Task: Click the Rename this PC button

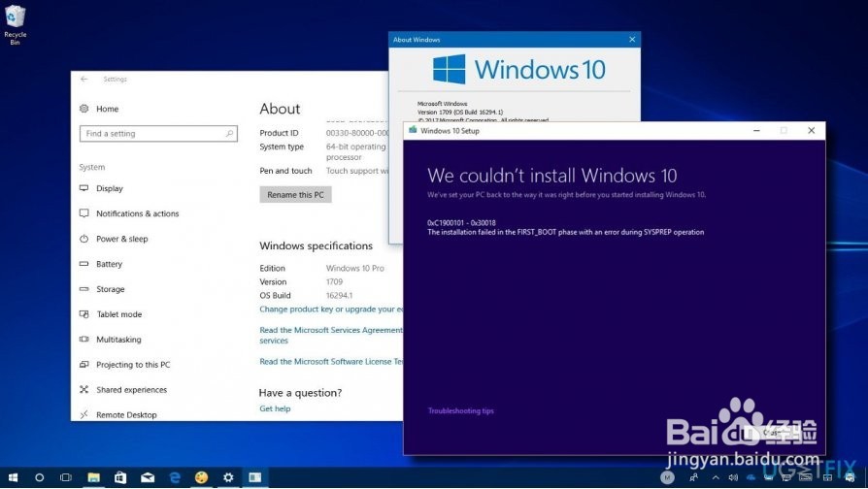Action: [295, 195]
